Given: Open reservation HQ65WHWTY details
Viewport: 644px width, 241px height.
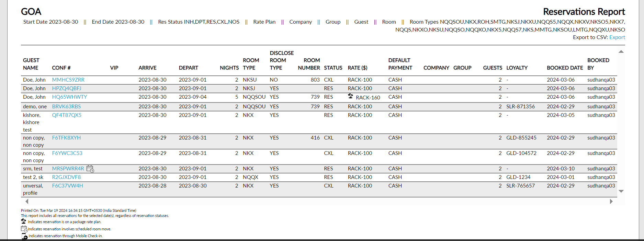Looking at the screenshot, I should (69, 97).
